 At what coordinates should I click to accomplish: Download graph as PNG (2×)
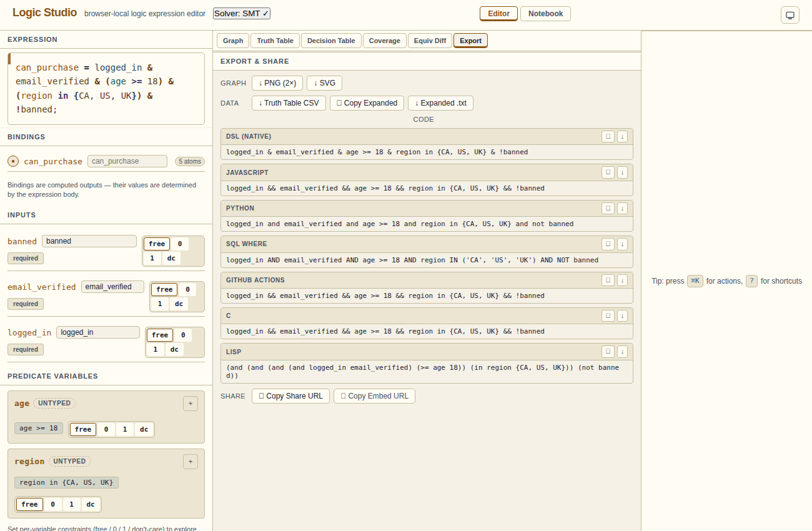(277, 83)
